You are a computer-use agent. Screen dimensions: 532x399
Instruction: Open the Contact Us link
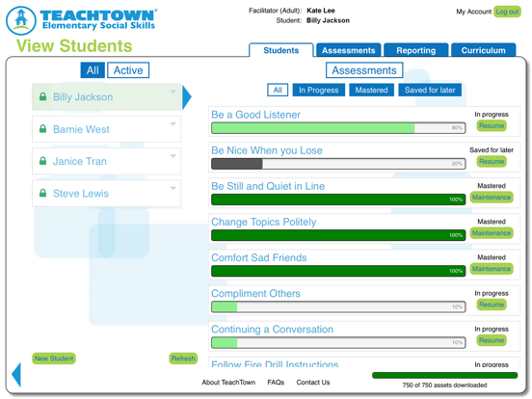(x=313, y=383)
